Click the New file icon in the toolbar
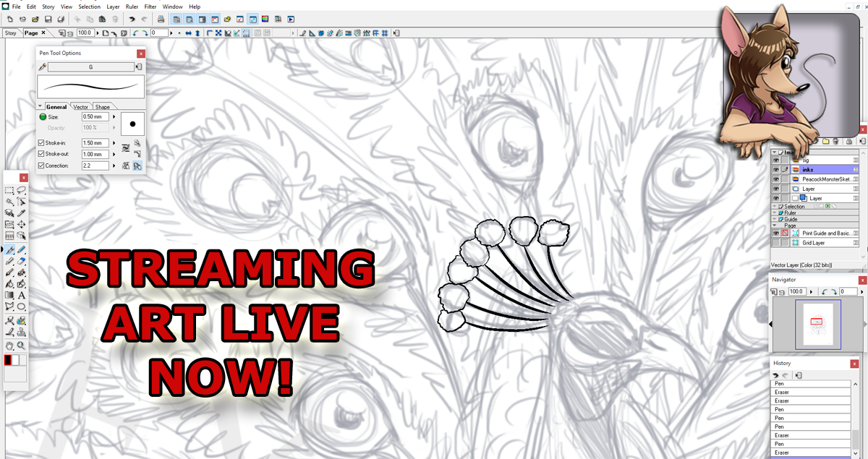The image size is (868, 459). (9, 19)
